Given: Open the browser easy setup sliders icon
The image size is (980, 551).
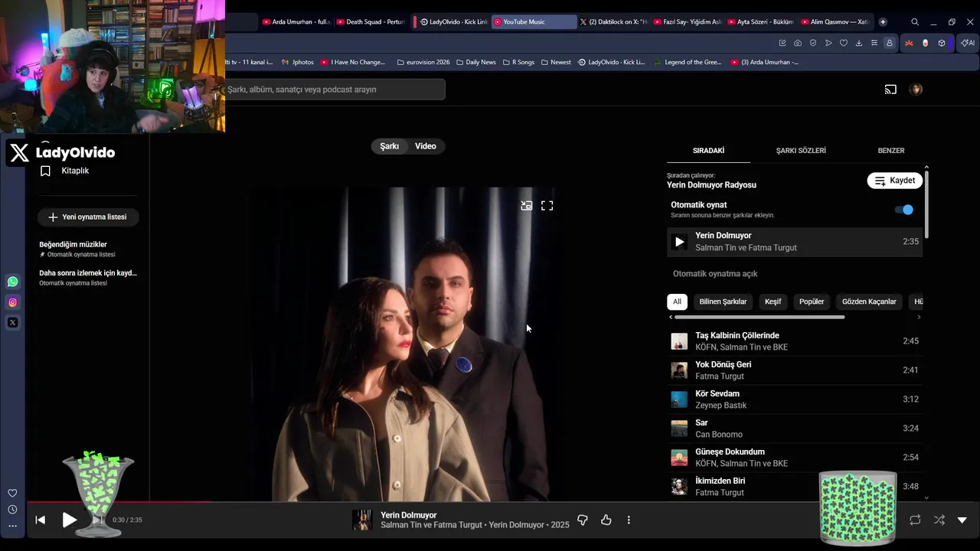Looking at the screenshot, I should tap(874, 43).
